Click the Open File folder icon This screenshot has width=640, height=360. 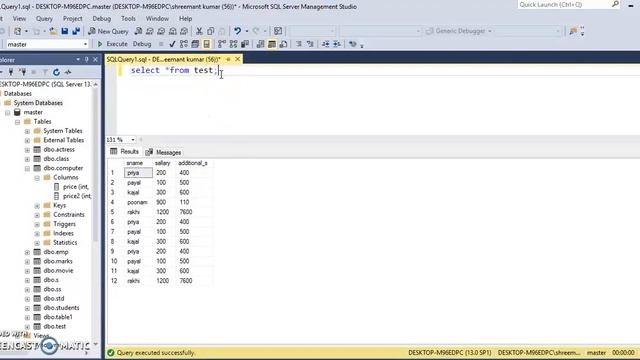click(53, 31)
